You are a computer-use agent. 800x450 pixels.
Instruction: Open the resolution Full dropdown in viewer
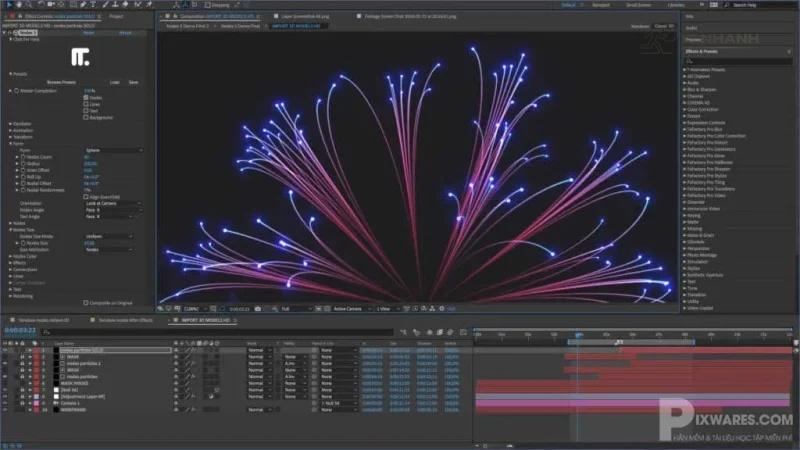(x=296, y=309)
